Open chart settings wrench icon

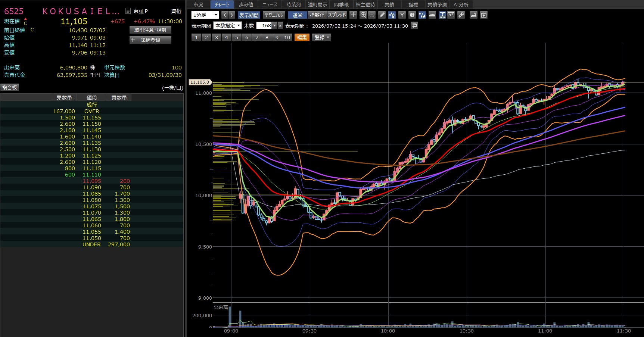tap(461, 15)
